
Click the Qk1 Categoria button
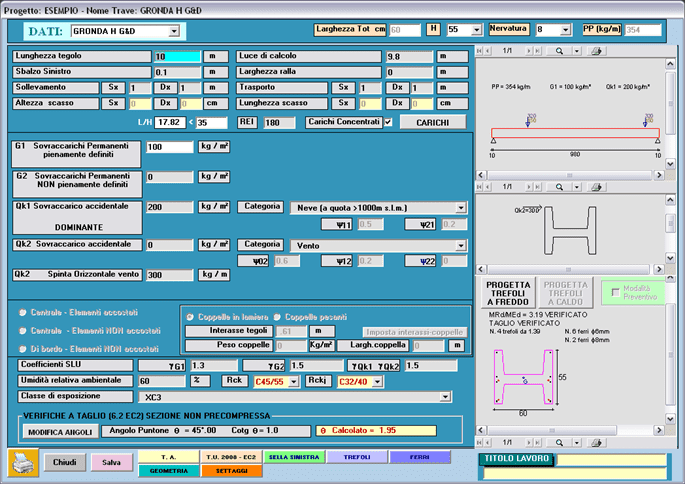[x=261, y=207]
